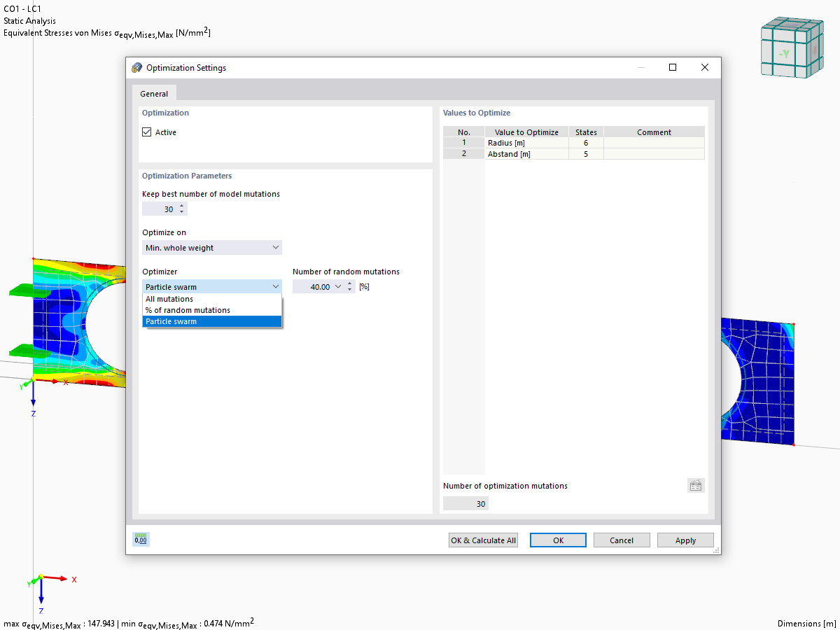Switch to the General tab
Image resolution: width=840 pixels, height=630 pixels.
pos(154,93)
